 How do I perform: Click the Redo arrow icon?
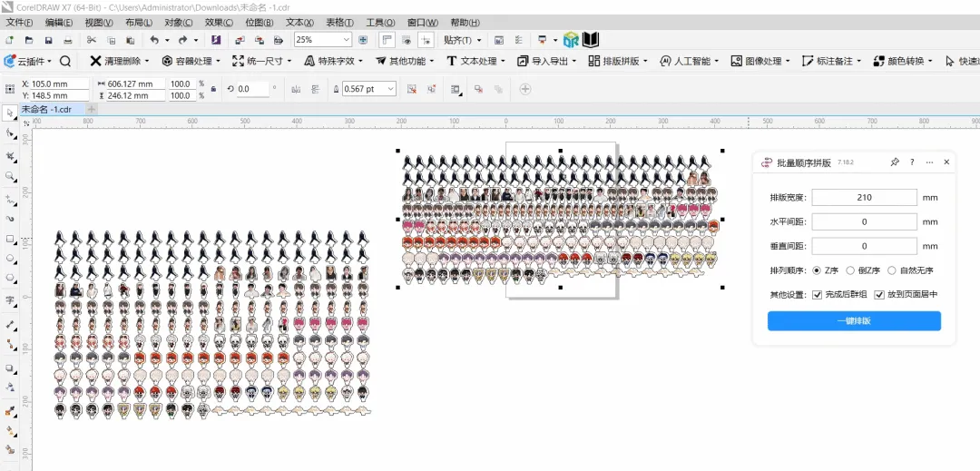tap(182, 40)
